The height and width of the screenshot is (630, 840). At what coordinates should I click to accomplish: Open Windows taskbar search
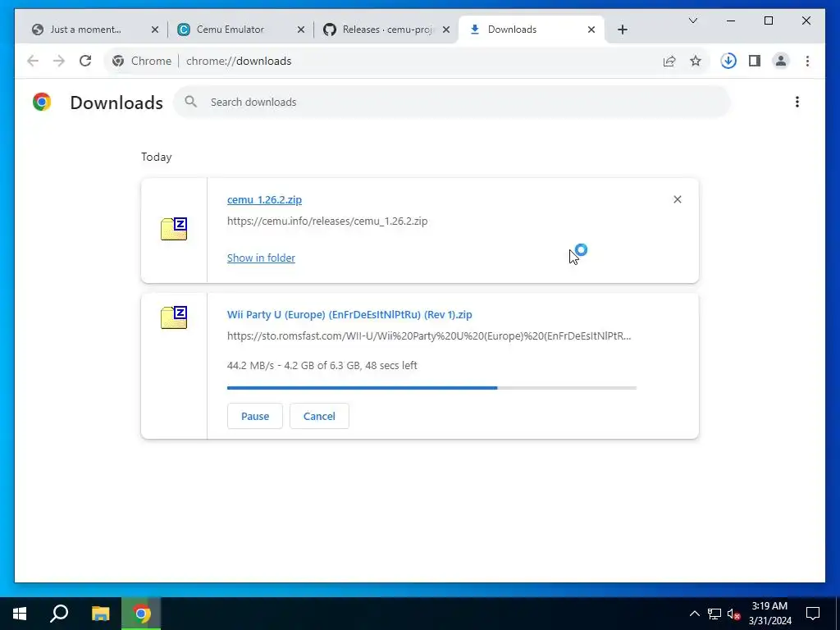tap(59, 614)
